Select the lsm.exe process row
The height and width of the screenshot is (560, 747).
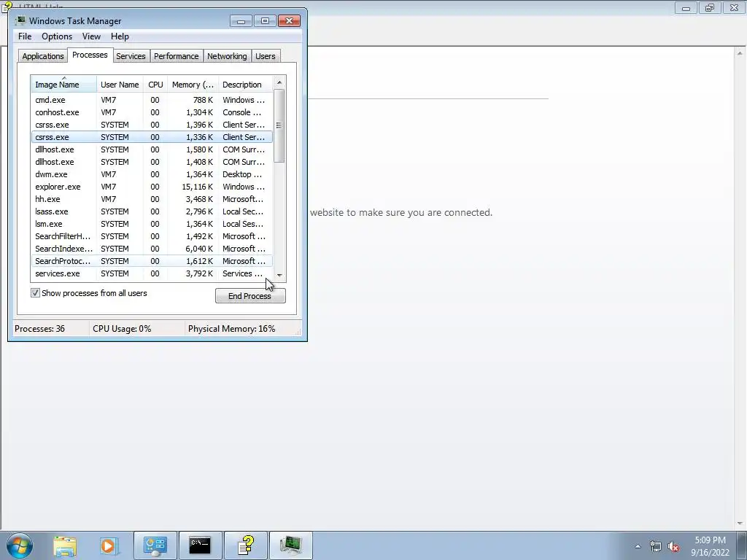click(x=152, y=224)
